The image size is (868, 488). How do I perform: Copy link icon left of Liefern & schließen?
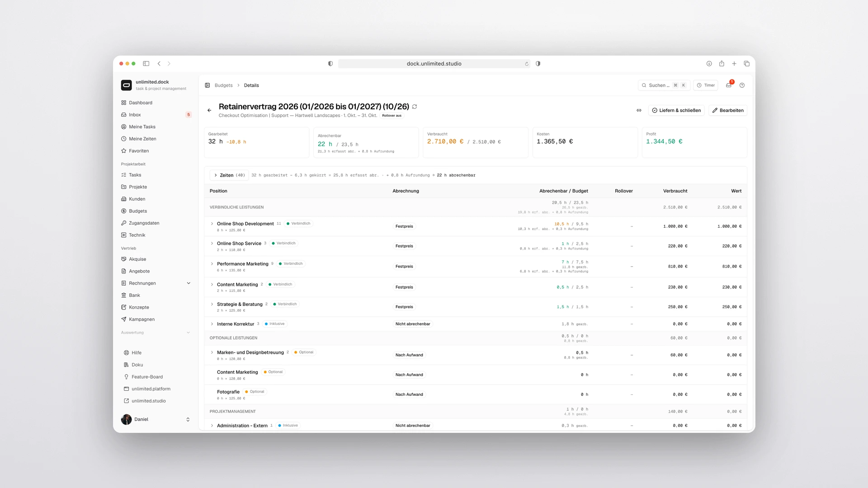pyautogui.click(x=639, y=110)
